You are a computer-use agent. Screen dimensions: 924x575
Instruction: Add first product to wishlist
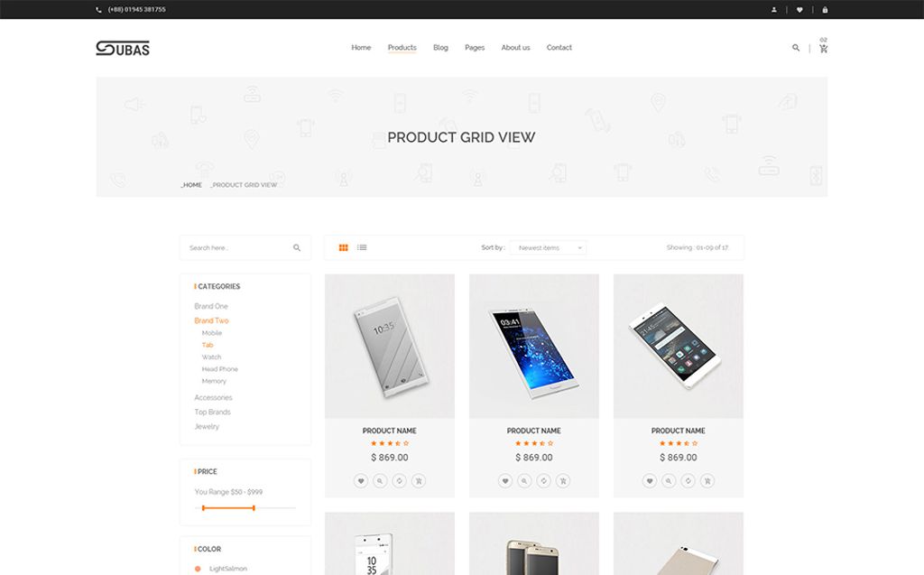point(361,481)
